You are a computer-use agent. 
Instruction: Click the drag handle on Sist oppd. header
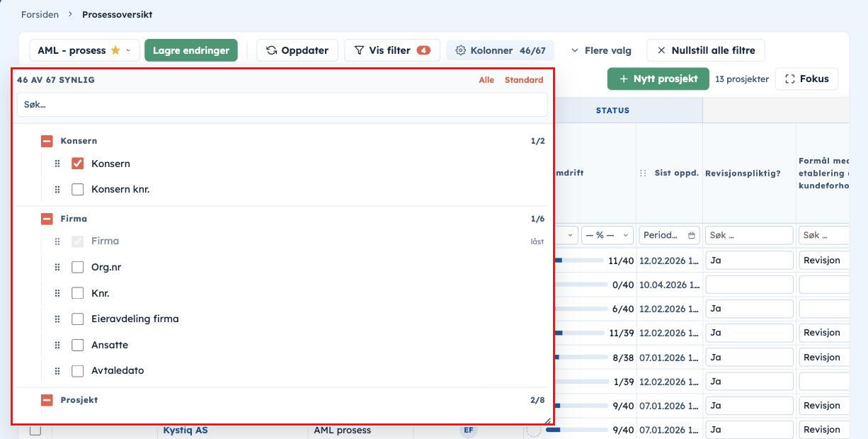(x=643, y=173)
